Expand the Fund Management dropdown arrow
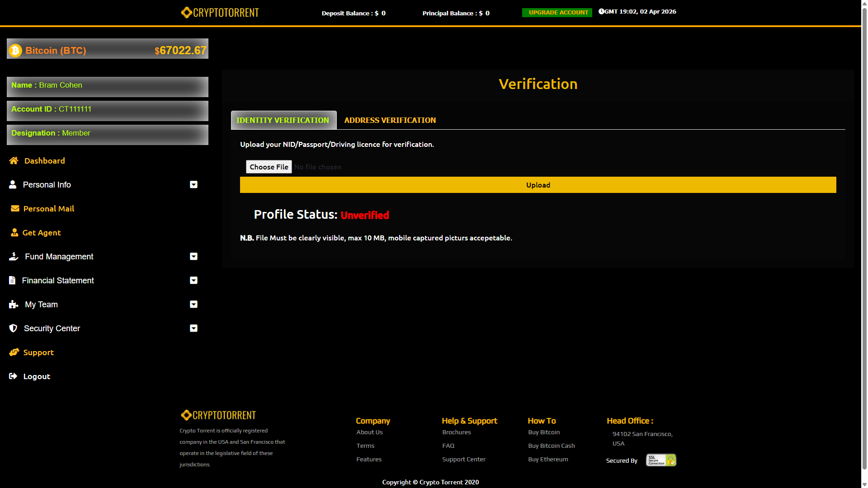 pos(193,256)
